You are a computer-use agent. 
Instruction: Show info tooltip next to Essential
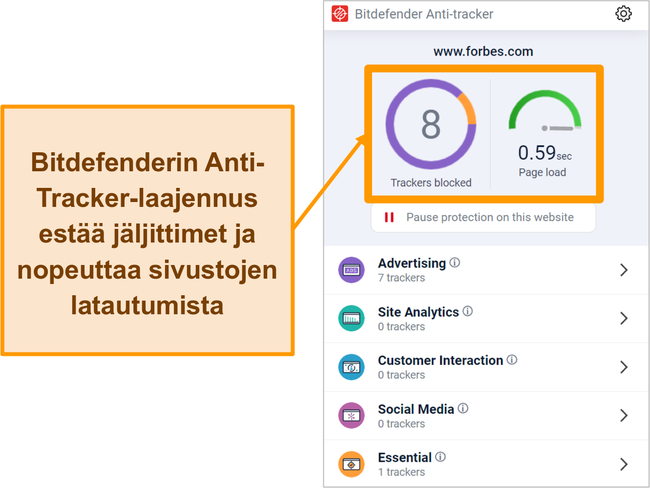[441, 457]
